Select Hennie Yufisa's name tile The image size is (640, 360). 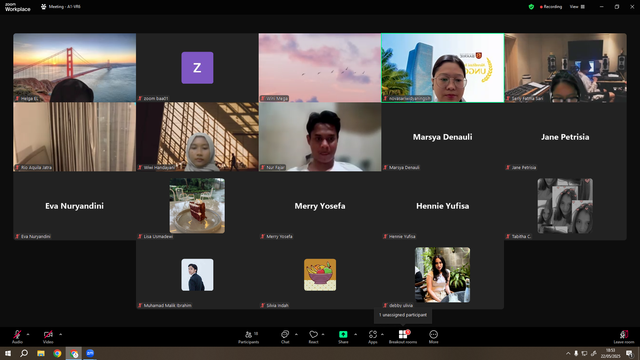click(x=442, y=206)
